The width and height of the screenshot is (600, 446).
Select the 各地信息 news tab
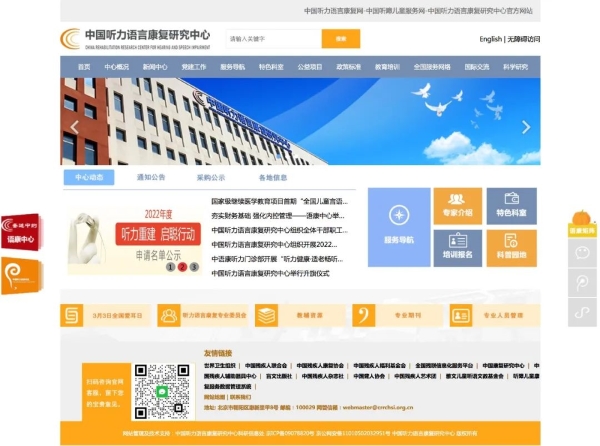(x=273, y=177)
